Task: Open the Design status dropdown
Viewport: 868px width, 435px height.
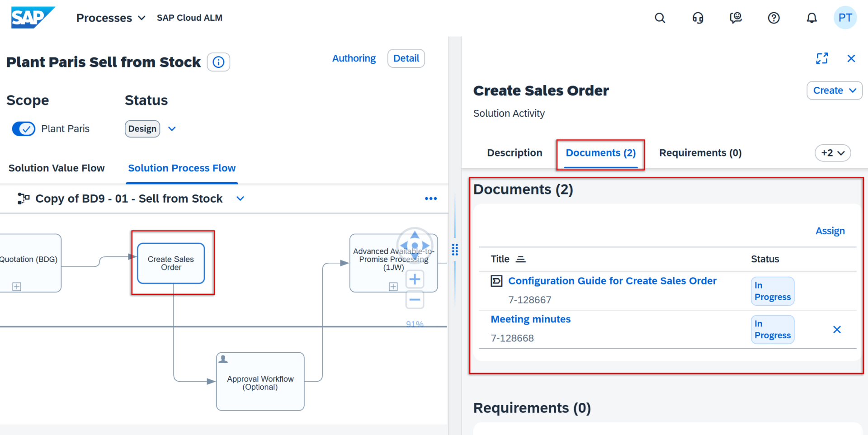Action: pyautogui.click(x=172, y=129)
